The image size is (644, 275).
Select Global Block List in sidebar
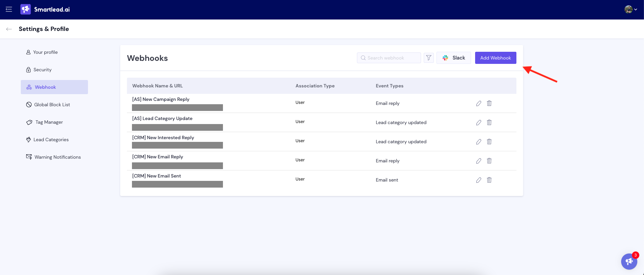click(x=52, y=105)
